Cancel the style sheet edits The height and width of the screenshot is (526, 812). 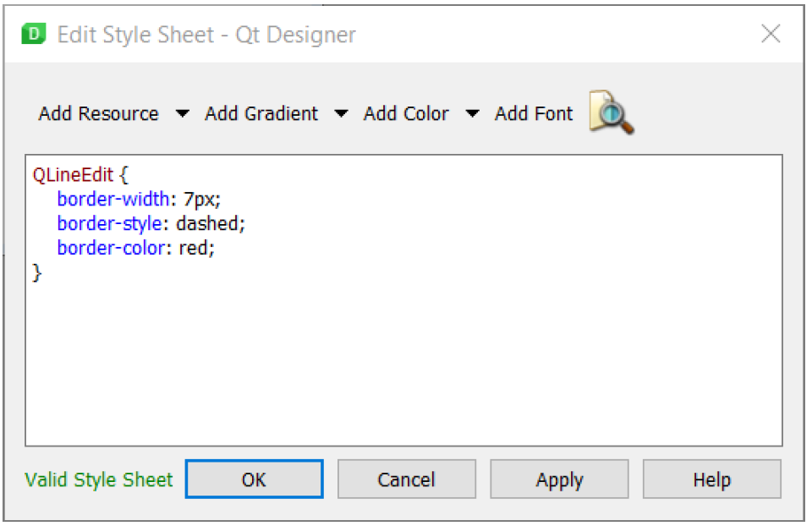pyautogui.click(x=407, y=479)
